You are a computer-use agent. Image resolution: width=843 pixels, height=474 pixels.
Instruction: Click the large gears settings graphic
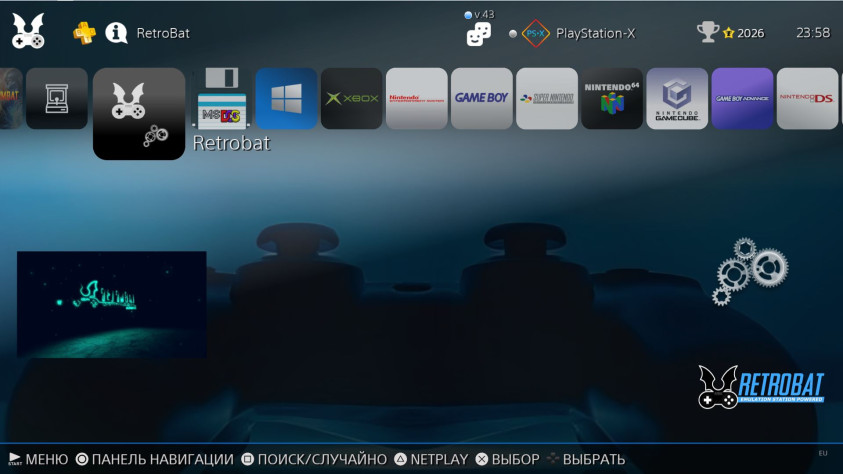[750, 271]
